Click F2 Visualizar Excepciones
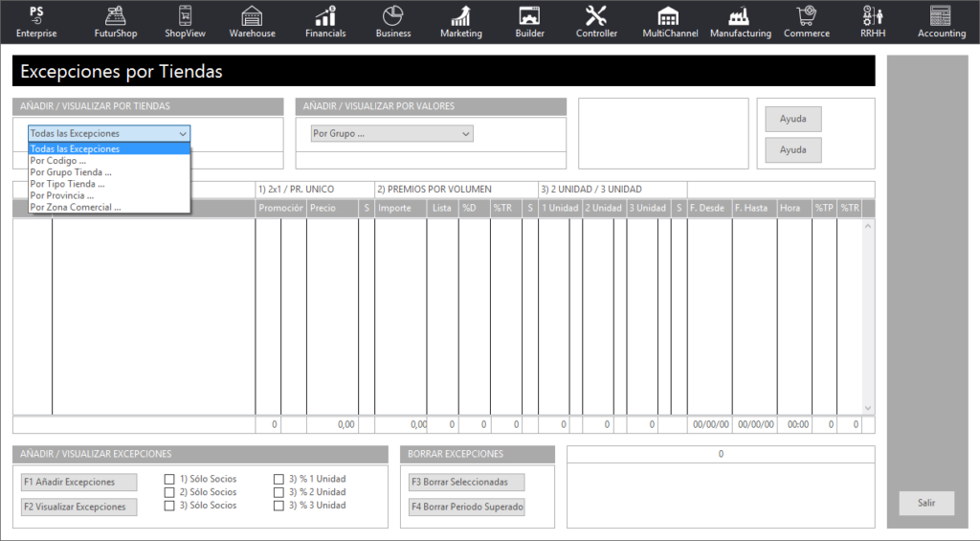Viewport: 980px width, 541px height. [x=78, y=507]
